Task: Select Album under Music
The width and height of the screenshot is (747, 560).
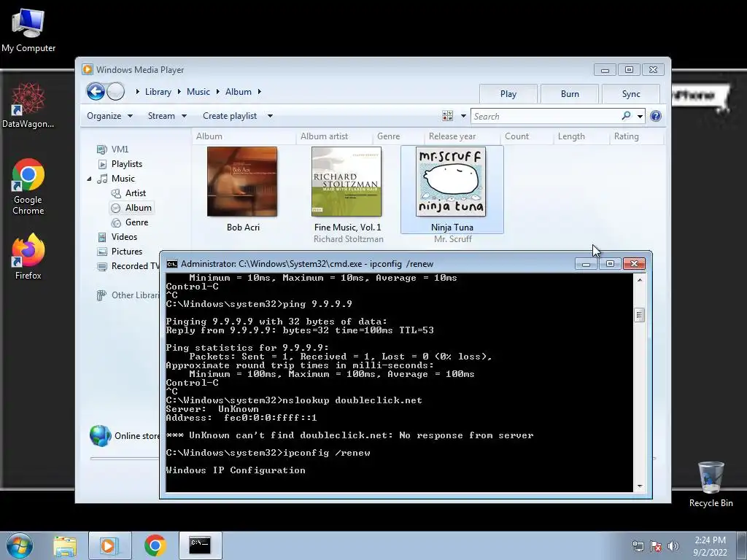Action: click(x=138, y=208)
